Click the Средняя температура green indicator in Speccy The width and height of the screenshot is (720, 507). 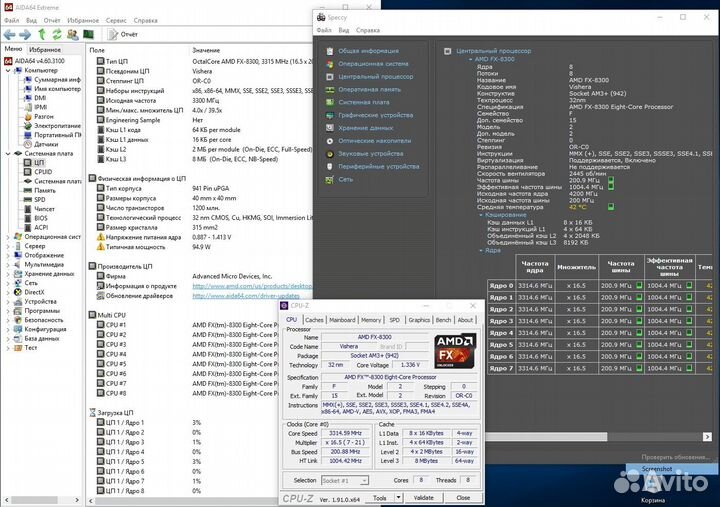(611, 207)
